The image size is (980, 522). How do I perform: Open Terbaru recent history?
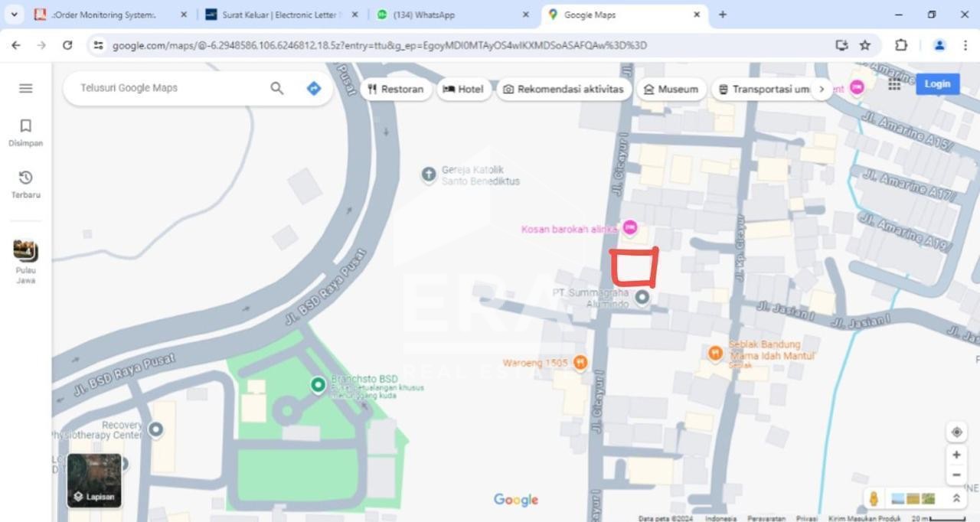25,184
